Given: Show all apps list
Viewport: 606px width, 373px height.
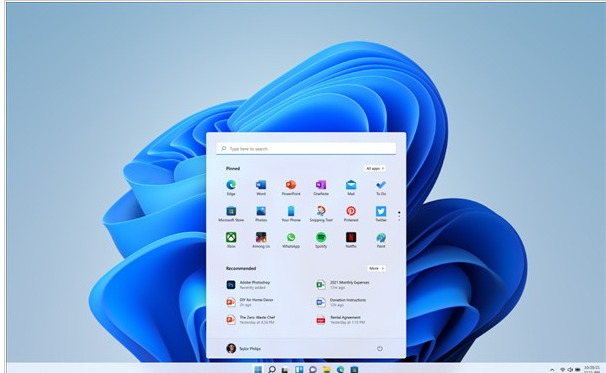Looking at the screenshot, I should pos(375,169).
